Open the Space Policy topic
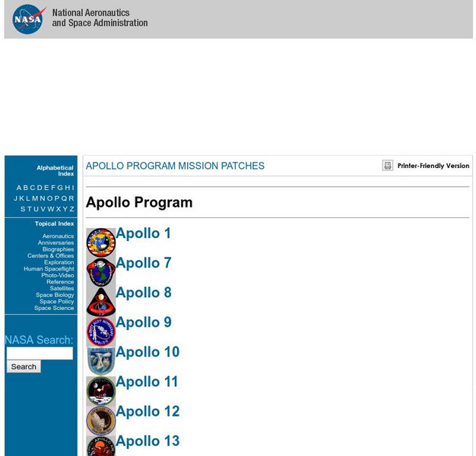Screen dimensions: 476x456 (56, 301)
